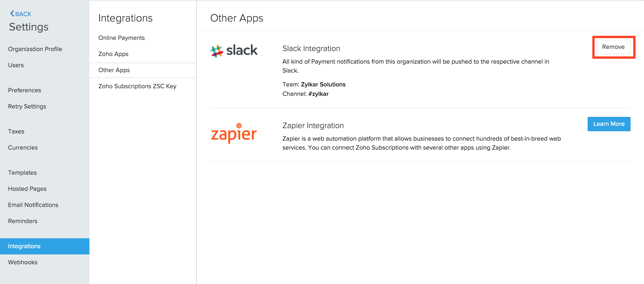The height and width of the screenshot is (284, 644).
Task: Open Hosted Pages settings
Action: click(x=27, y=189)
